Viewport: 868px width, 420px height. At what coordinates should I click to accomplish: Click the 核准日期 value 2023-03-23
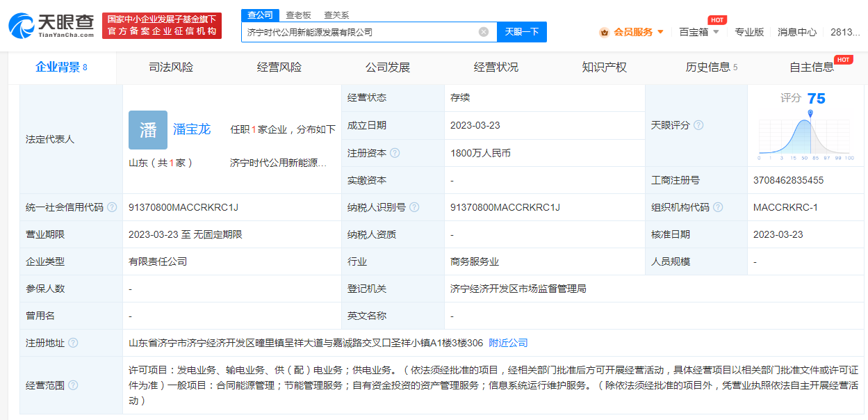(x=778, y=234)
